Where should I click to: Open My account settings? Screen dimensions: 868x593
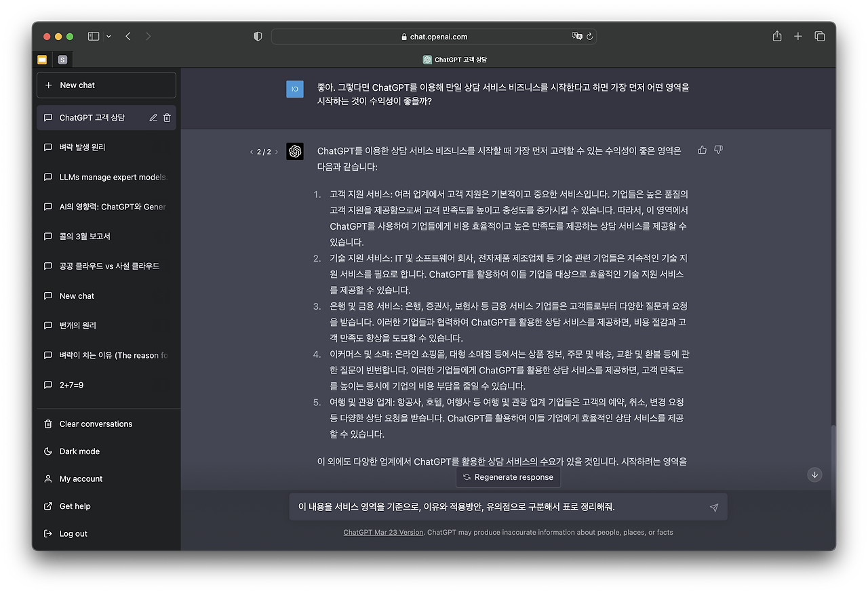(x=80, y=478)
